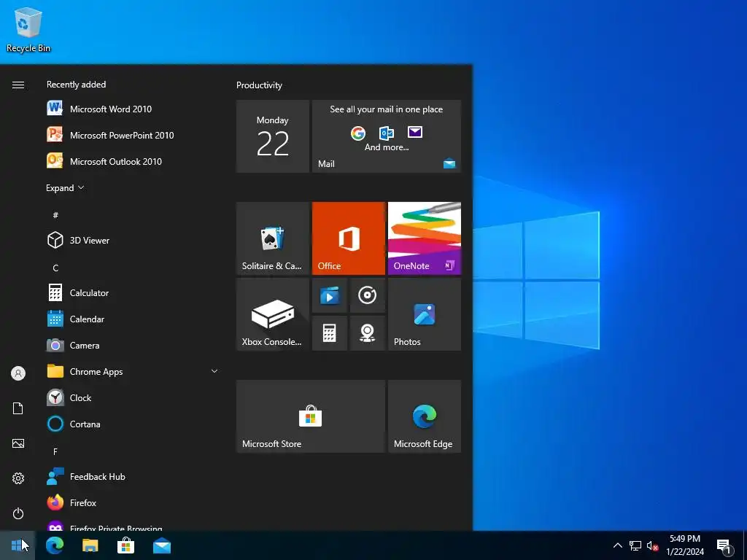Open the Monday 22 calendar tile
Image resolution: width=747 pixels, height=560 pixels.
point(273,136)
